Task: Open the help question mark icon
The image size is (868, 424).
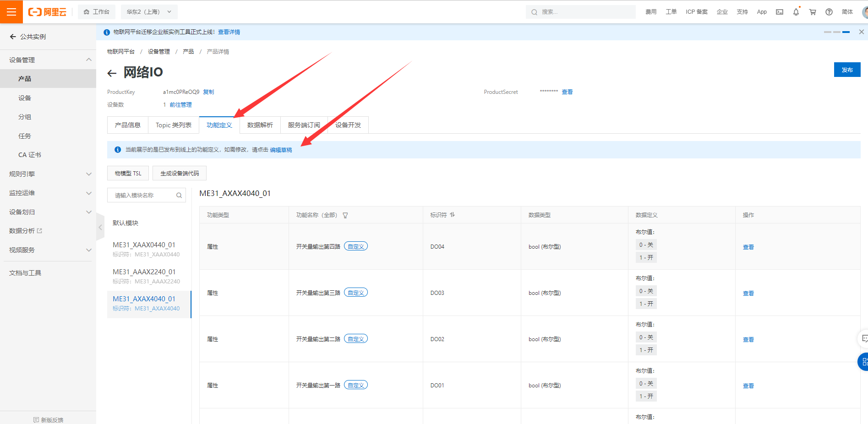Action: [x=829, y=12]
